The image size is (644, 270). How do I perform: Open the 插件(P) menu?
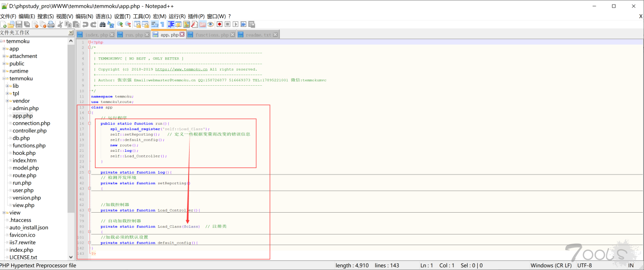(196, 16)
